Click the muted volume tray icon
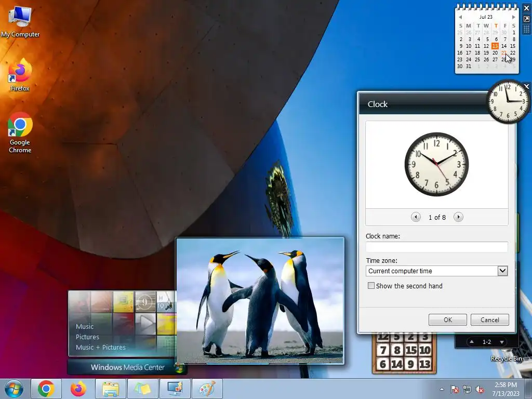532x399 pixels. [480, 390]
